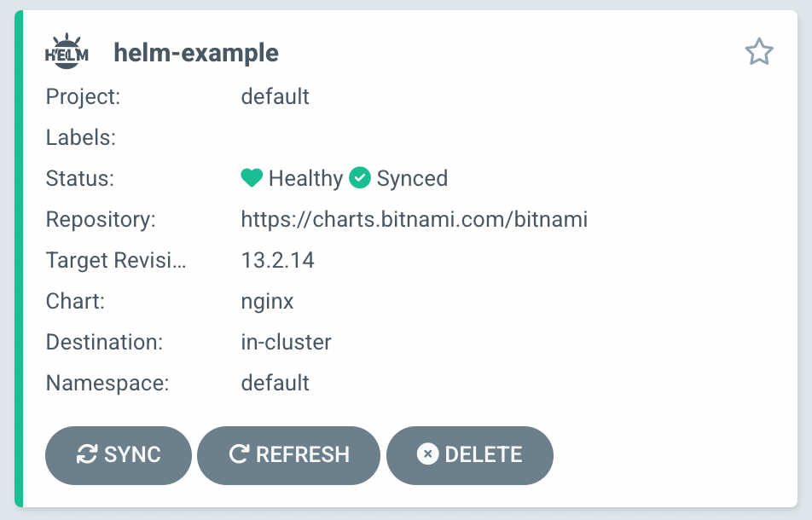Toggle favorite status using the star
Viewport: 812px width, 520px height.
click(x=758, y=51)
